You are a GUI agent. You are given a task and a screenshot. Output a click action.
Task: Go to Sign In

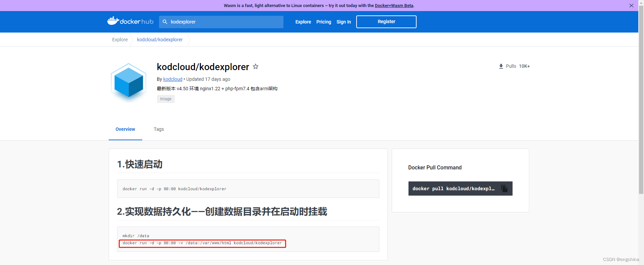[344, 22]
